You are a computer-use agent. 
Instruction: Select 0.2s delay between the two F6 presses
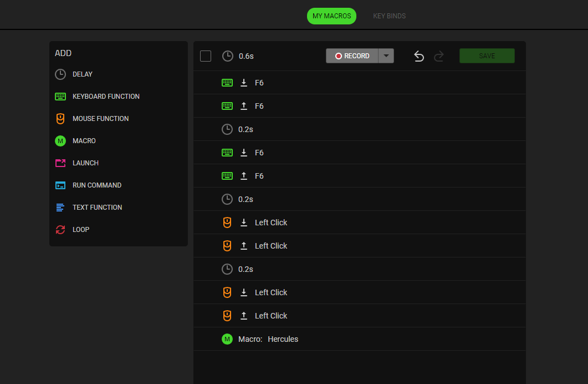(359, 129)
